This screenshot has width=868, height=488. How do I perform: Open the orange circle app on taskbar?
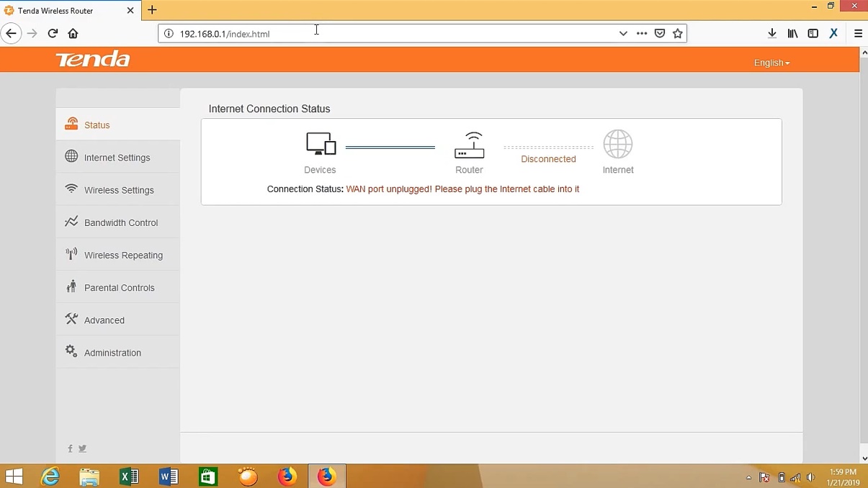[x=248, y=476]
